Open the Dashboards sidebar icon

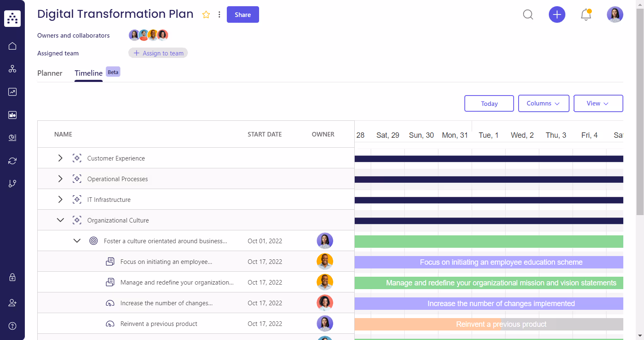tap(12, 115)
